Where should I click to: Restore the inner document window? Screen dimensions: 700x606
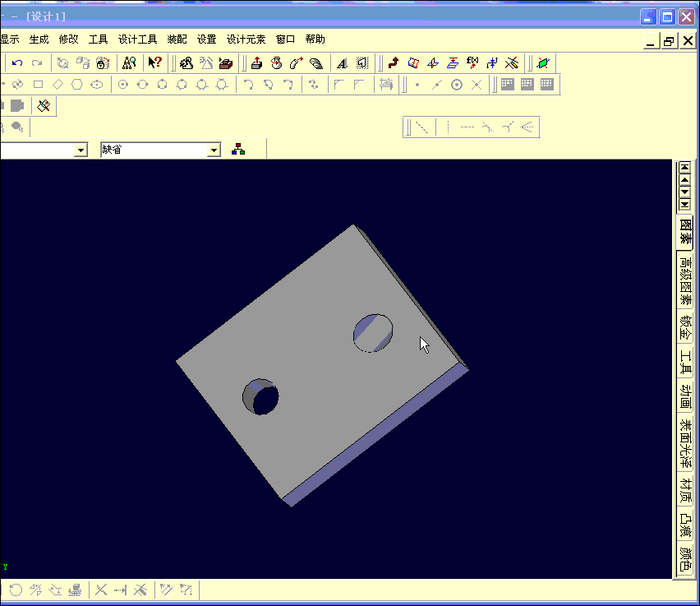tap(669, 41)
